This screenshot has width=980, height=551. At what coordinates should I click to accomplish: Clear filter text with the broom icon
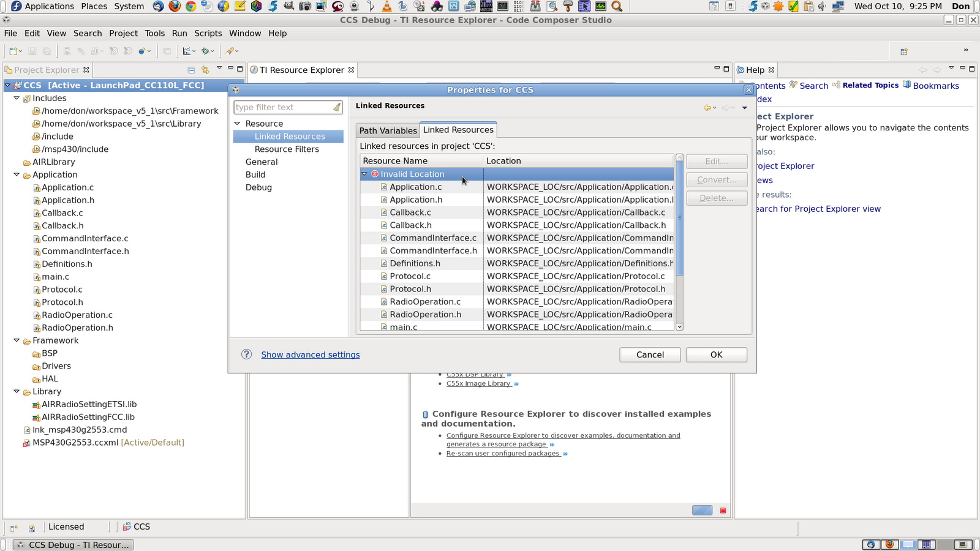pos(337,107)
